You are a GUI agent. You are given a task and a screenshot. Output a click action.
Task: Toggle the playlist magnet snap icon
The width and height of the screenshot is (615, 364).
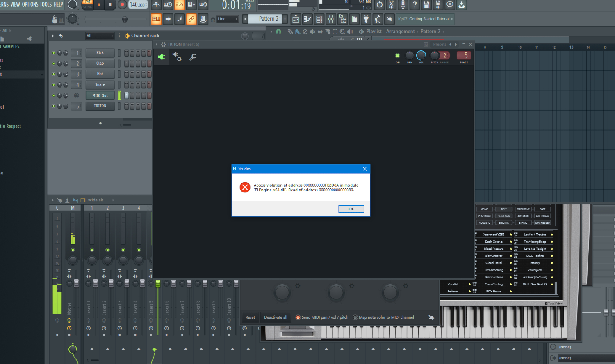coord(279,32)
